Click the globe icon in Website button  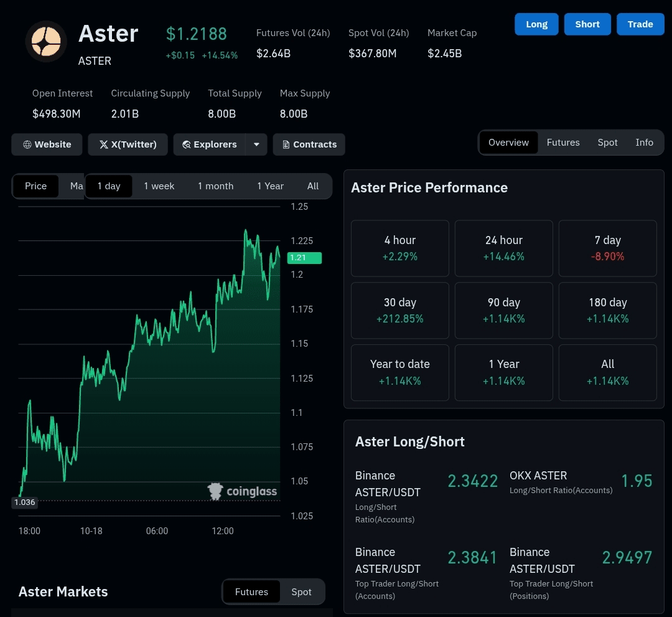coord(27,144)
